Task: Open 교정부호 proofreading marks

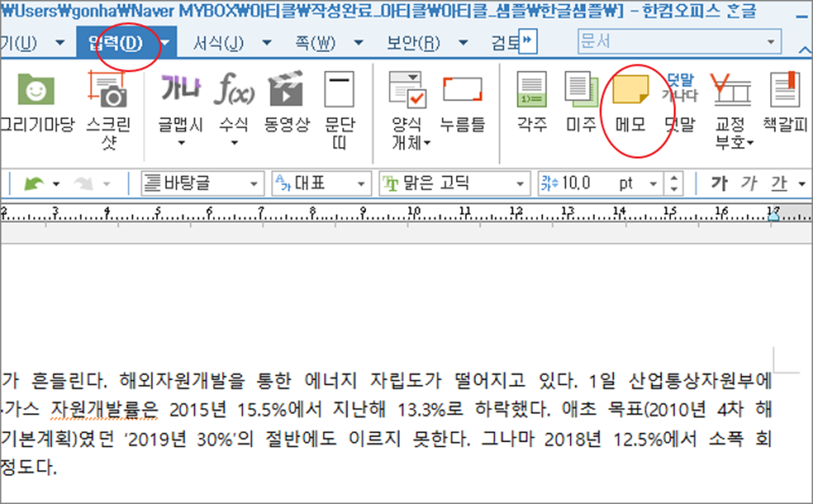Action: [x=733, y=109]
